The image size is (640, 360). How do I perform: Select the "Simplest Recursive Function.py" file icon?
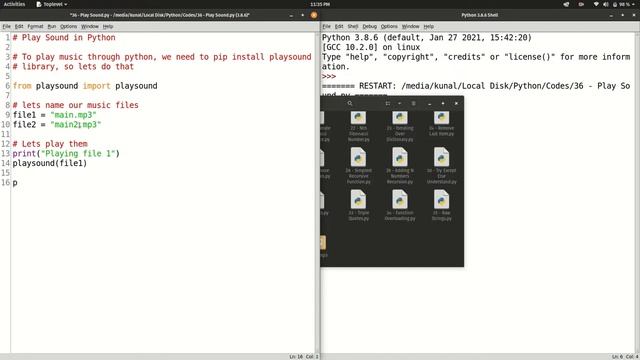click(358, 157)
